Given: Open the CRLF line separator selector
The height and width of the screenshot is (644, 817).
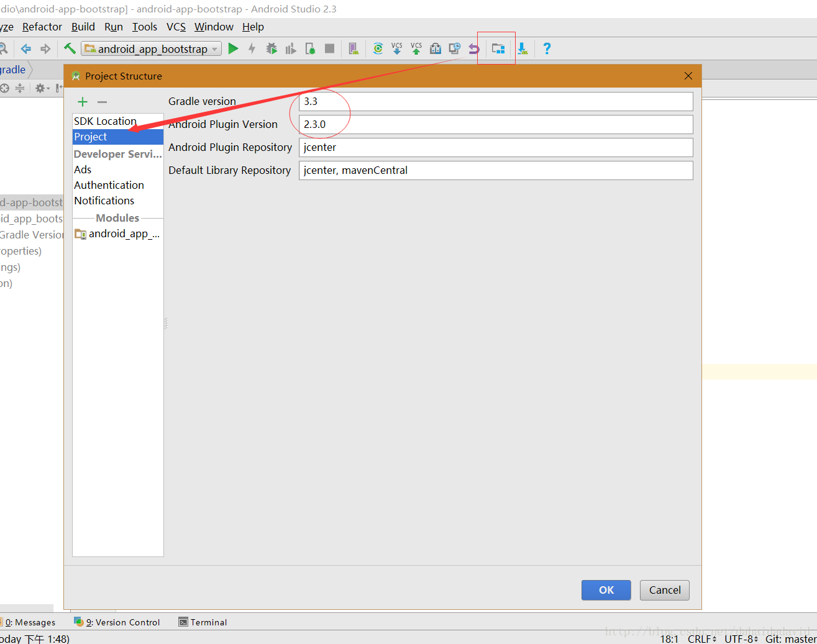Looking at the screenshot, I should [x=702, y=638].
